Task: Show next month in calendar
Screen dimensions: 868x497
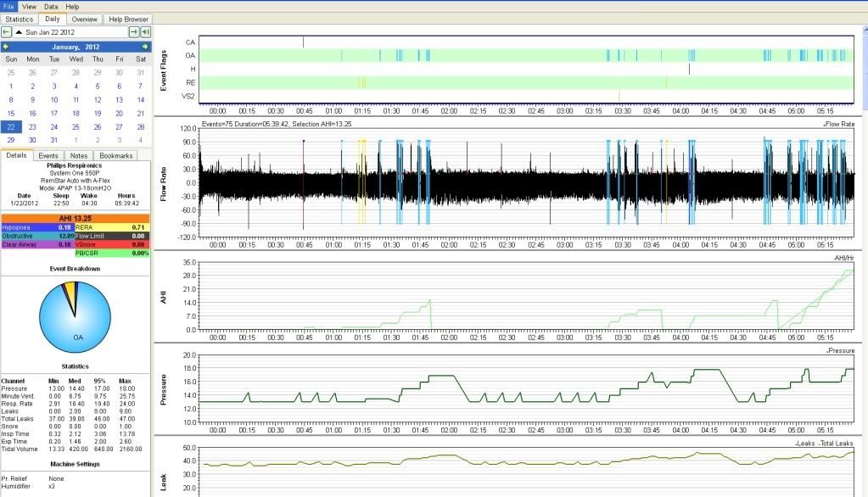Action: [x=145, y=47]
